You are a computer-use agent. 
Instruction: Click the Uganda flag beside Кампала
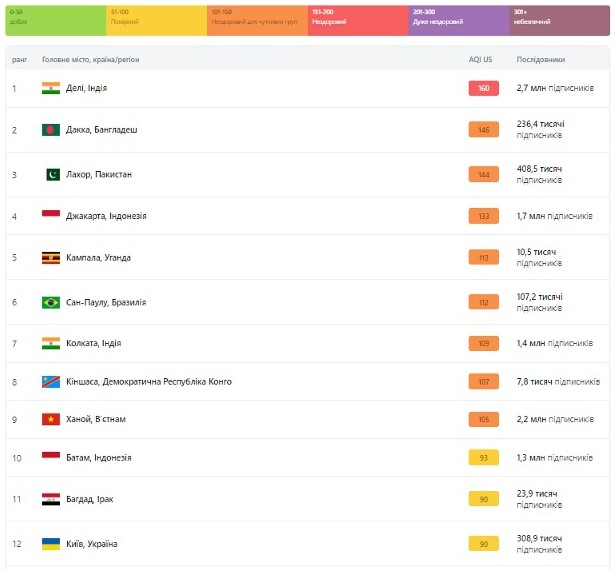(x=51, y=258)
